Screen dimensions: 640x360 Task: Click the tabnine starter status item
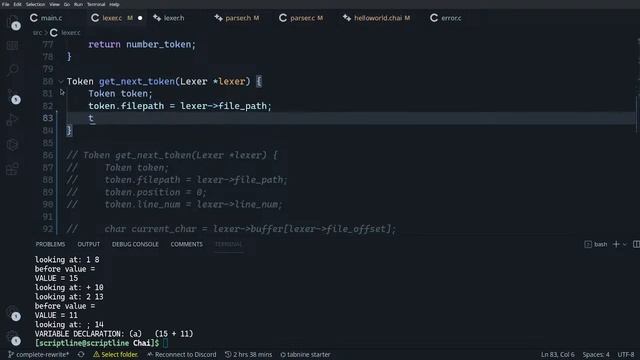pos(305,354)
